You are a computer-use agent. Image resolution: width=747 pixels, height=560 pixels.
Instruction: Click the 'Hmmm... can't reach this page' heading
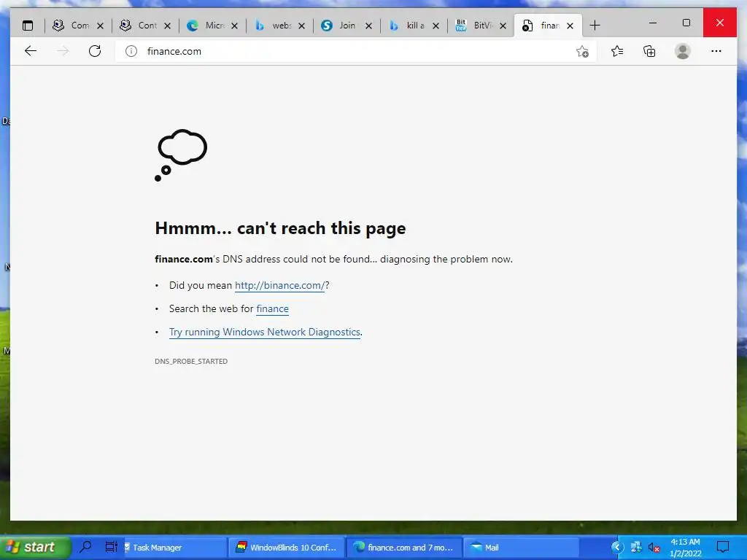[x=280, y=228]
